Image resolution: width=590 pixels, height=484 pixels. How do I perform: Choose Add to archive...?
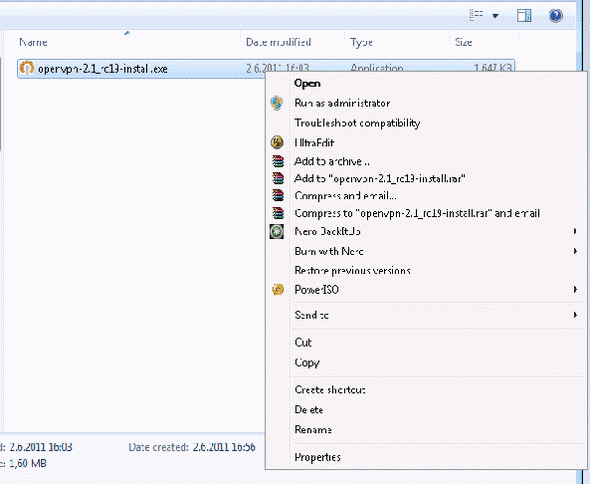332,161
